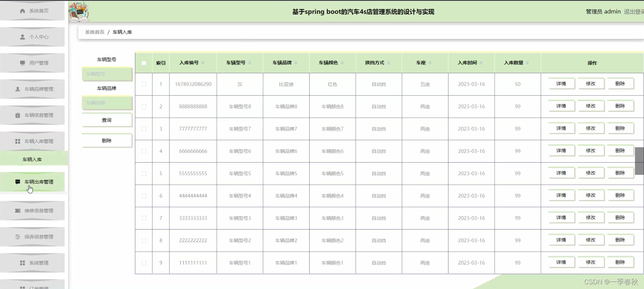Check the row 6 checkbox for 4444444444
644x289 pixels.
pyautogui.click(x=144, y=196)
